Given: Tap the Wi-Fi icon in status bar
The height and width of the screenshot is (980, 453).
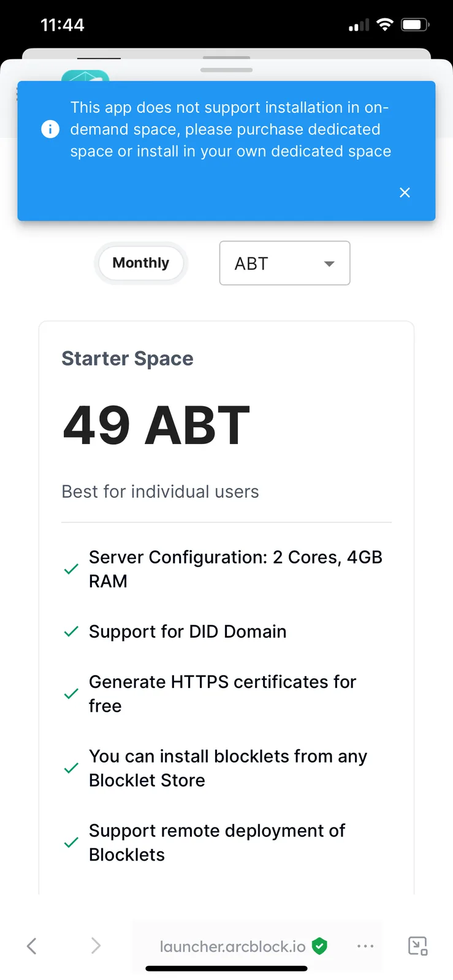Looking at the screenshot, I should [x=385, y=24].
